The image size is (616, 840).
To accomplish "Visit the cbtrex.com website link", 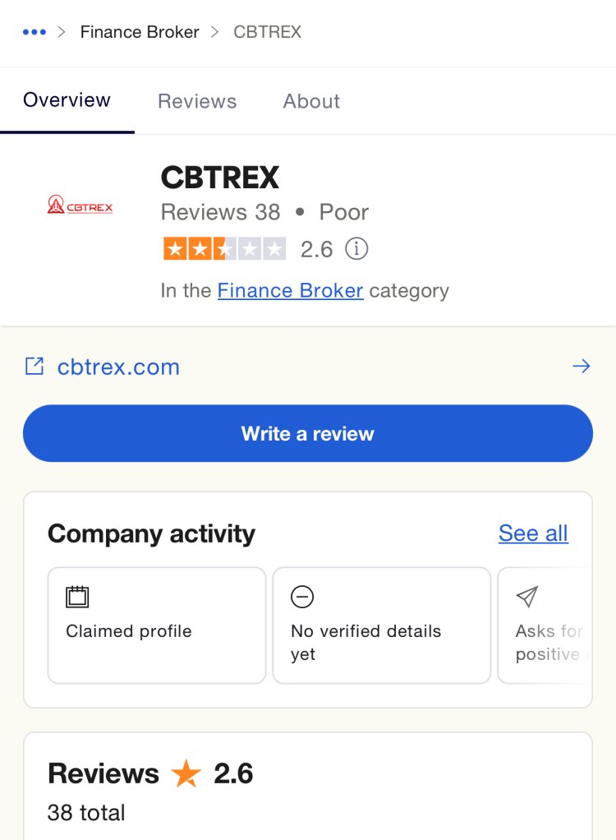I will 118,367.
